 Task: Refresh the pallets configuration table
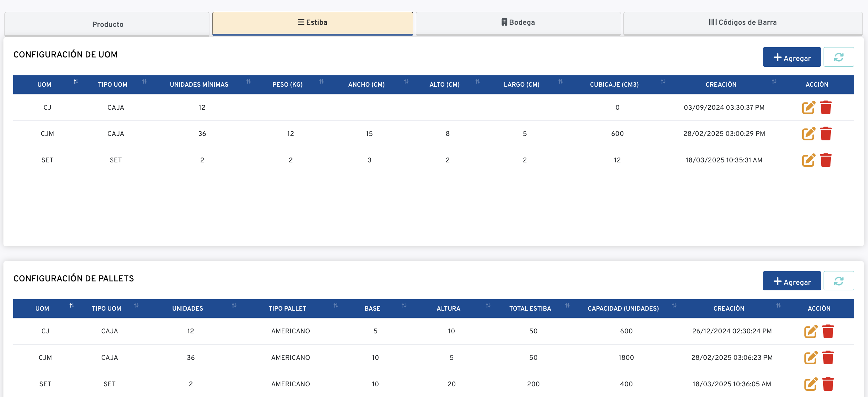[838, 281]
